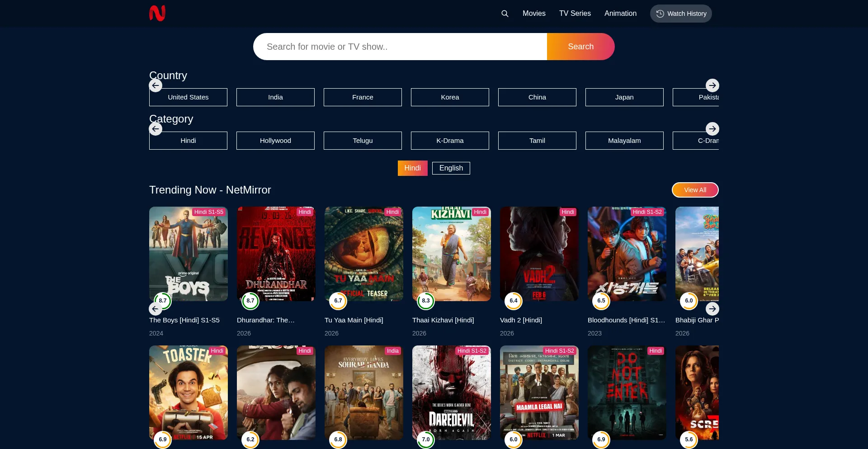Focus the movie or TV show search field

coord(400,47)
